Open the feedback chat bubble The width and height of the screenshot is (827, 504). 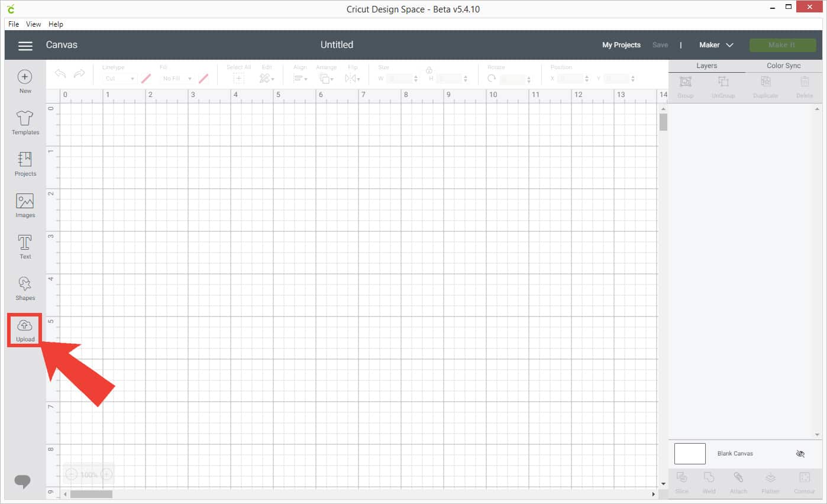tap(22, 482)
